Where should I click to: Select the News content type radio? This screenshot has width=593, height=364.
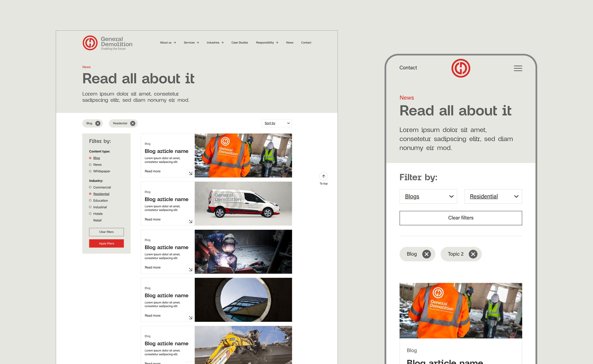click(x=90, y=165)
